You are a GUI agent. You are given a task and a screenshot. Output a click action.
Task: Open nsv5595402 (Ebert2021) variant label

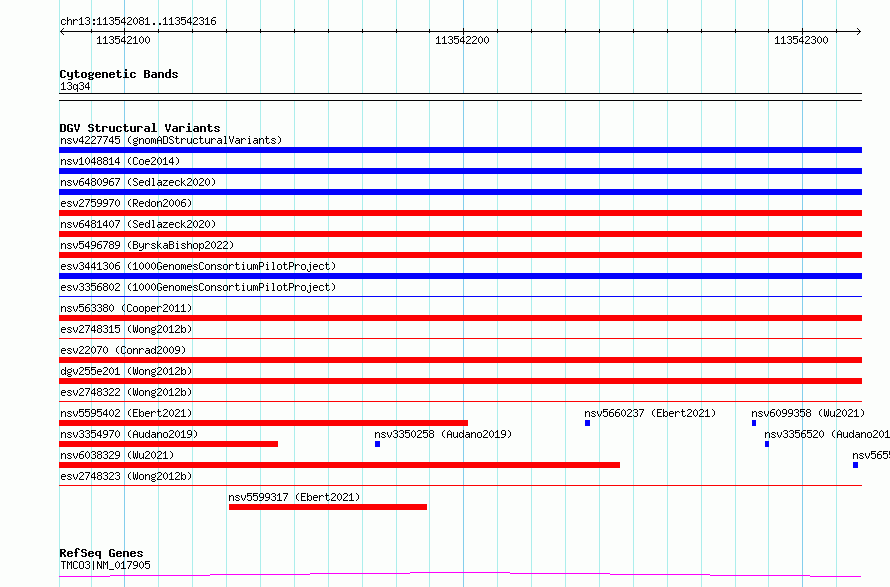pyautogui.click(x=126, y=413)
